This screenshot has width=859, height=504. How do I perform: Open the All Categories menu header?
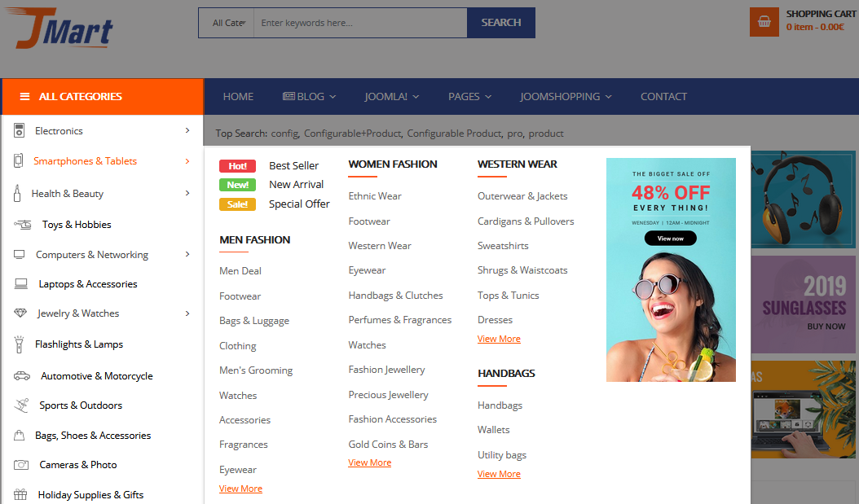(x=103, y=96)
